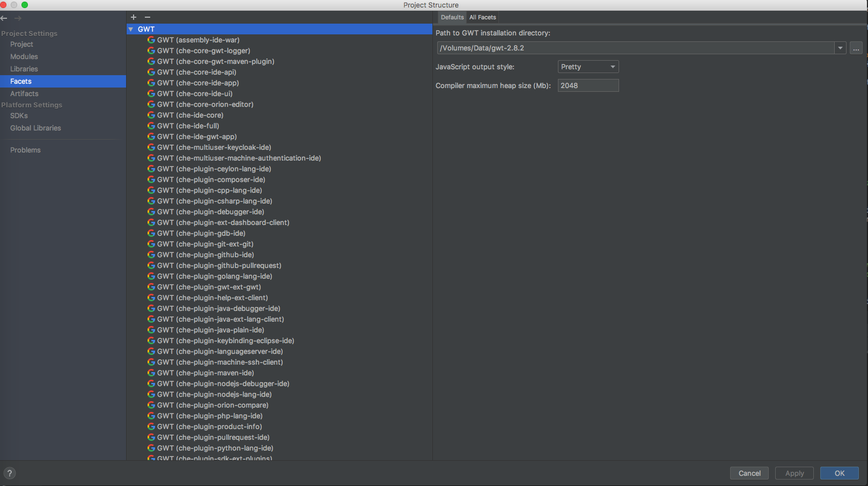Click the OK button
Viewport: 868px width, 486px height.
(x=840, y=473)
